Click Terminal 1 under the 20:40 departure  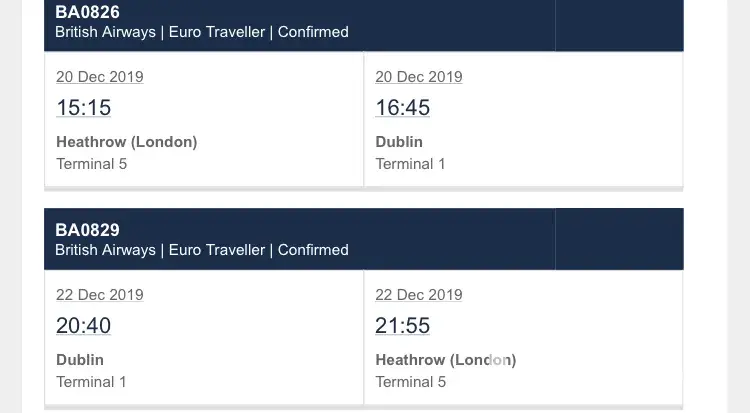[x=91, y=382]
